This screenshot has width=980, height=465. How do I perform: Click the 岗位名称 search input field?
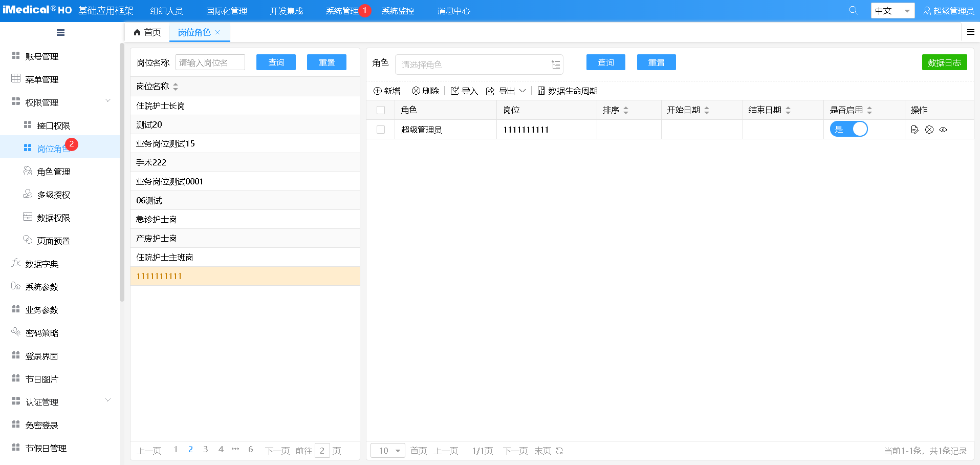click(210, 62)
